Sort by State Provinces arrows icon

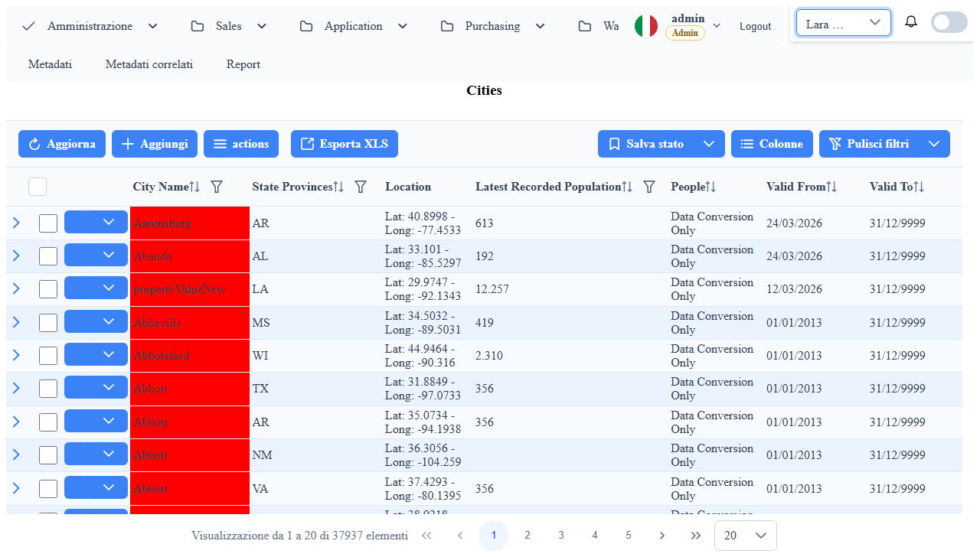click(x=340, y=187)
